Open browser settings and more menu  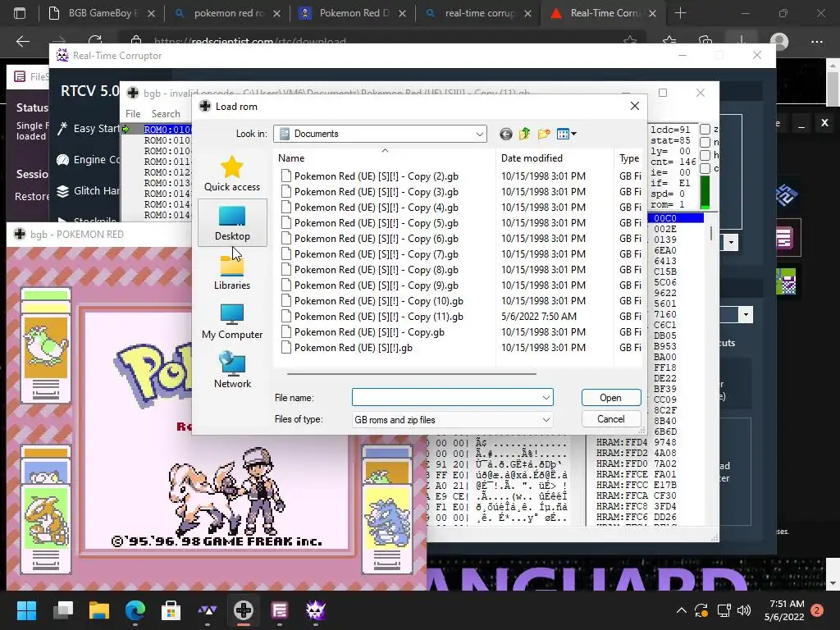[x=816, y=41]
